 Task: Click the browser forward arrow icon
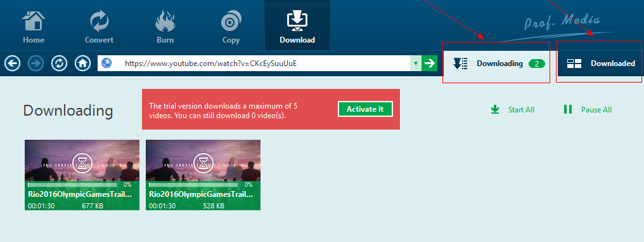35,64
